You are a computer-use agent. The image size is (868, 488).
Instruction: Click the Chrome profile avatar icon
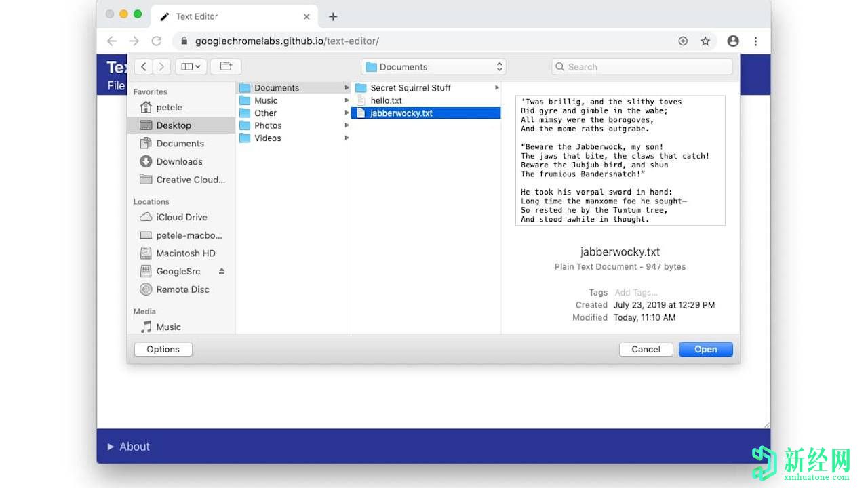(x=733, y=41)
